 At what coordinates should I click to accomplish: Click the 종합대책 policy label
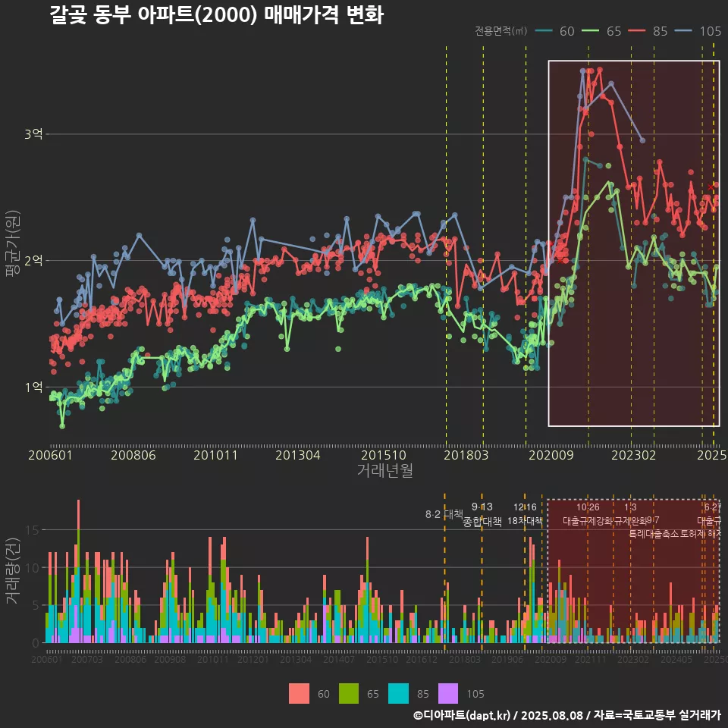(x=482, y=522)
